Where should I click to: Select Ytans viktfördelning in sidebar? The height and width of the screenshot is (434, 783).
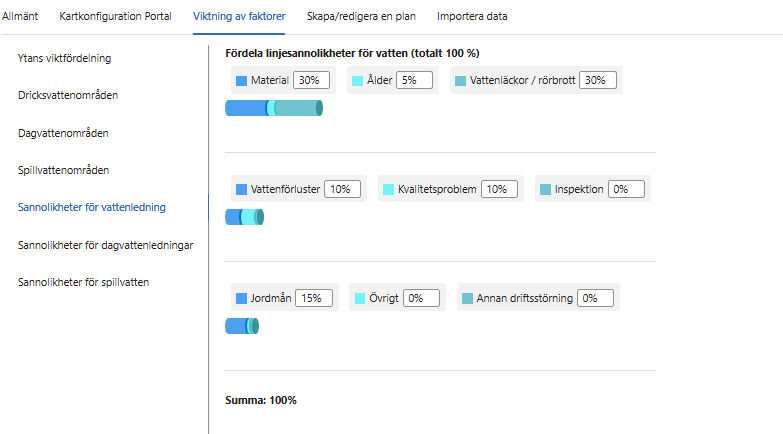pos(64,58)
